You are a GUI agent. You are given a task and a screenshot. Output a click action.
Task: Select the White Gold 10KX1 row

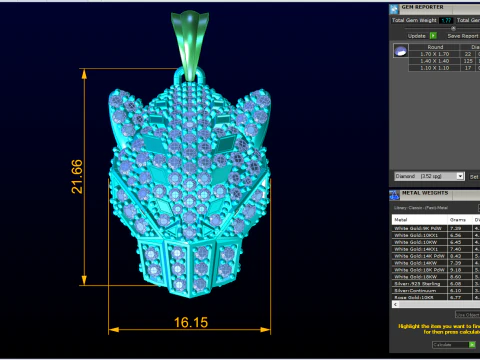(436, 235)
